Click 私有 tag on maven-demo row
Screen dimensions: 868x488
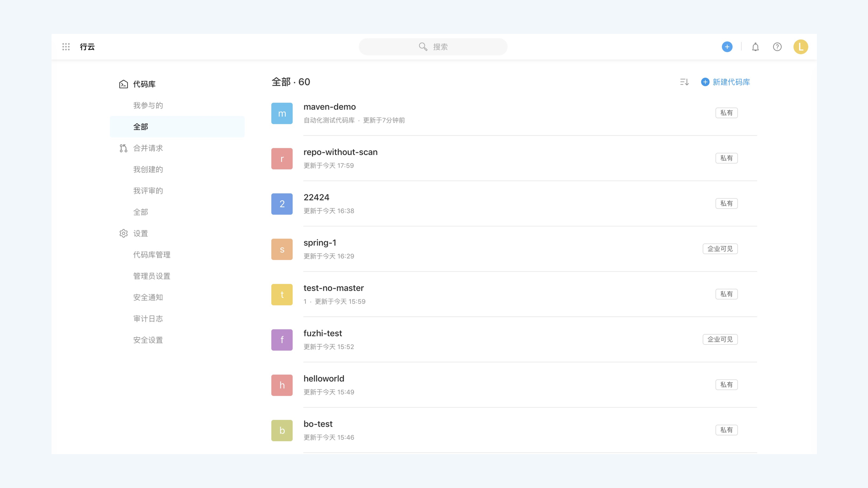(726, 113)
